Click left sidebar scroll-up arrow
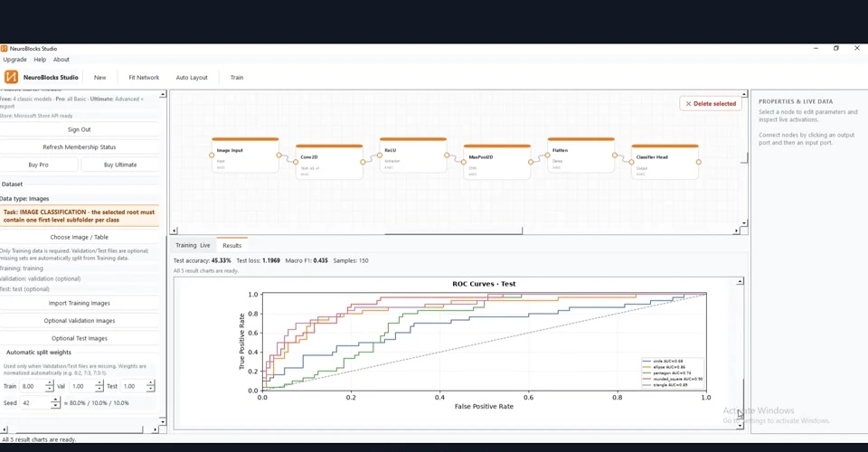Screen dimensions: 868x452 pos(163,95)
